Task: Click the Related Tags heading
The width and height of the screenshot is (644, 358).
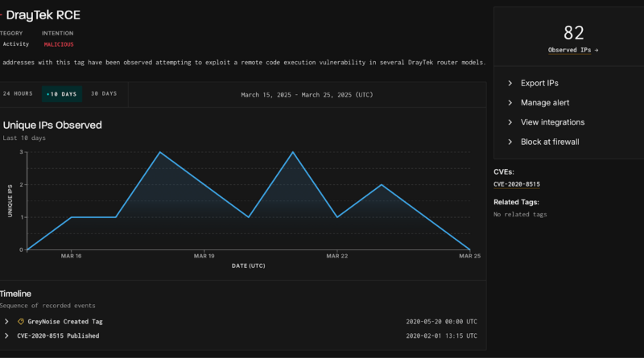Action: point(516,202)
